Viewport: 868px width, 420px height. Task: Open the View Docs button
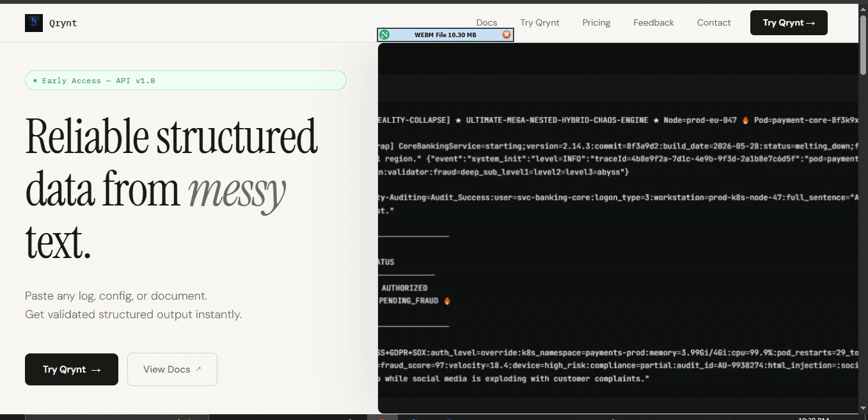172,369
